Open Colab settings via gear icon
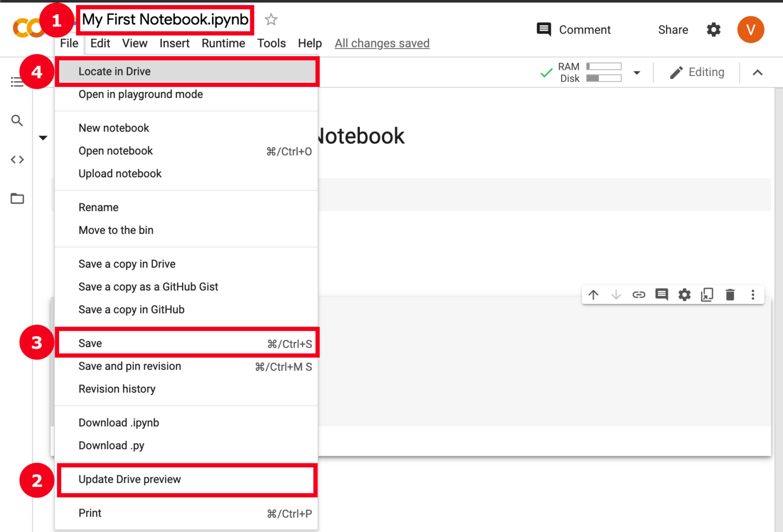This screenshot has height=532, width=783. (713, 30)
